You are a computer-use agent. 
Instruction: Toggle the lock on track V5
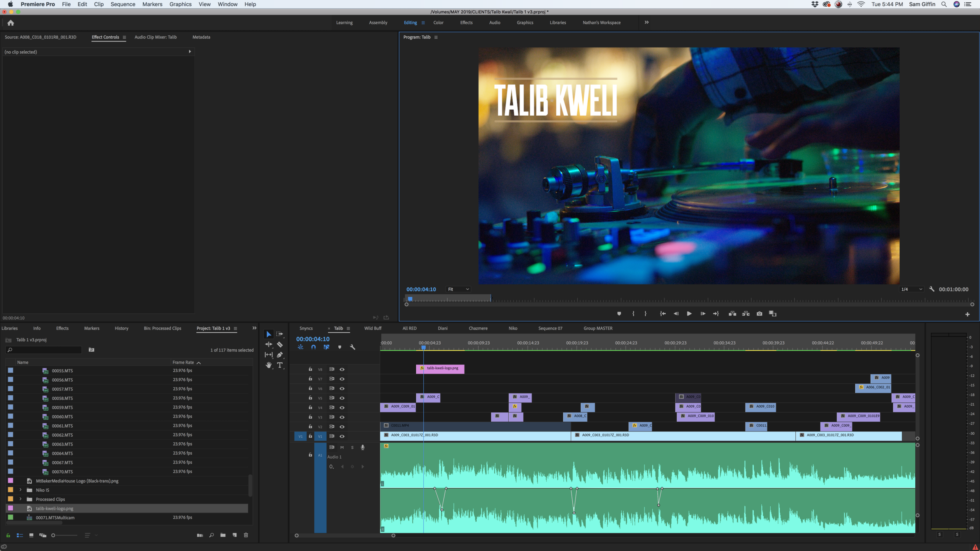pos(310,398)
